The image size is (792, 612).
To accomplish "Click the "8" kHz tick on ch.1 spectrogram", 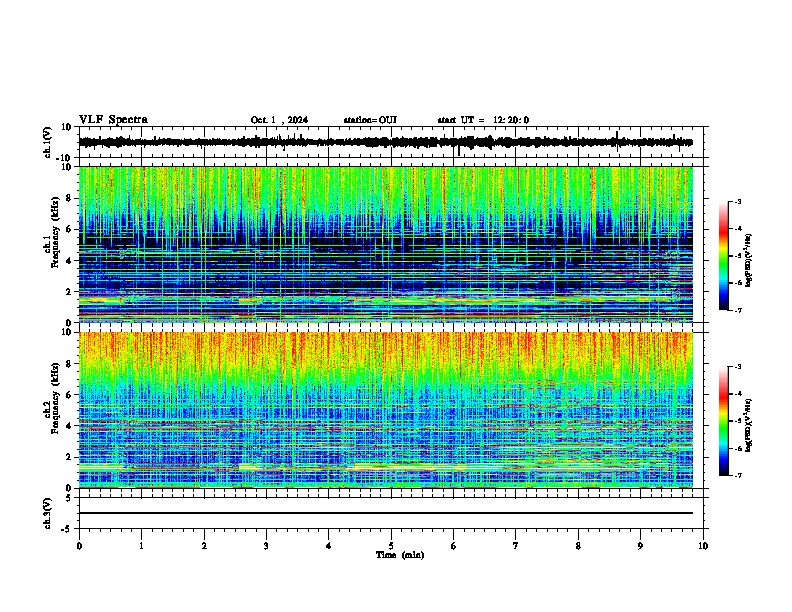I will pos(70,198).
